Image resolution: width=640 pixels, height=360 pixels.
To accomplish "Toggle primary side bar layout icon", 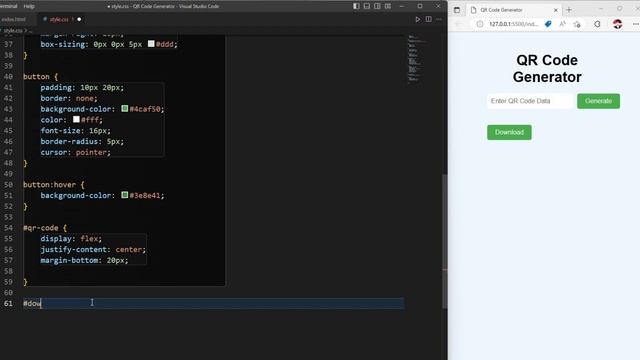I will click(x=356, y=6).
